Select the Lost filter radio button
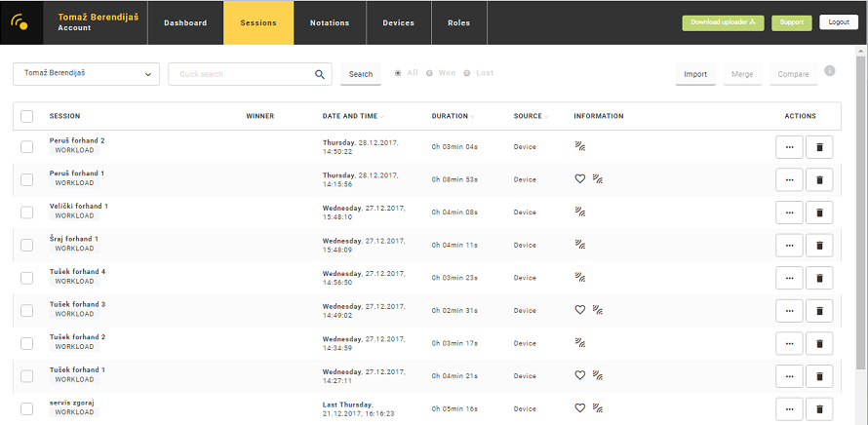This screenshot has width=868, height=425. point(466,73)
